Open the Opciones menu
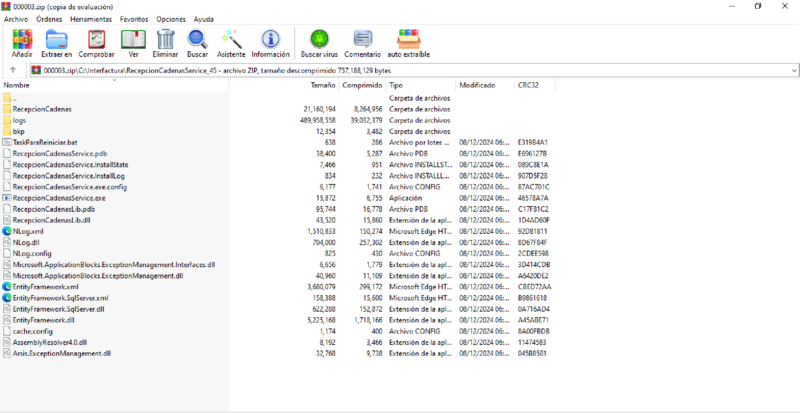Screen dimensions: 800x413 (171, 19)
